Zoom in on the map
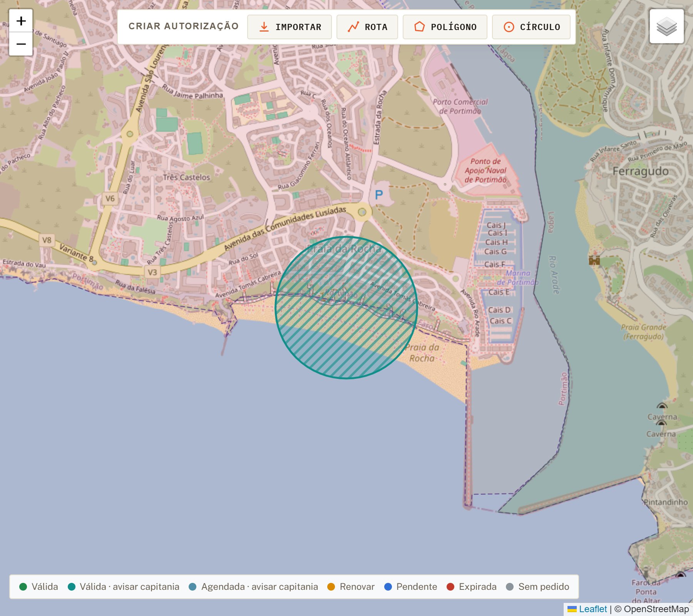693x616 pixels. [x=21, y=21]
